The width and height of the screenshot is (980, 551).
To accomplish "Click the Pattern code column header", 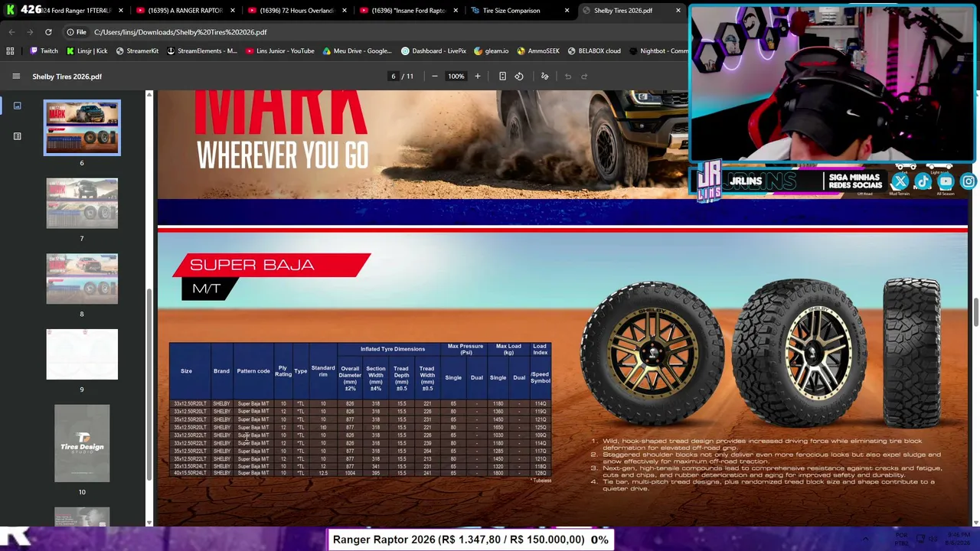I will coord(253,371).
